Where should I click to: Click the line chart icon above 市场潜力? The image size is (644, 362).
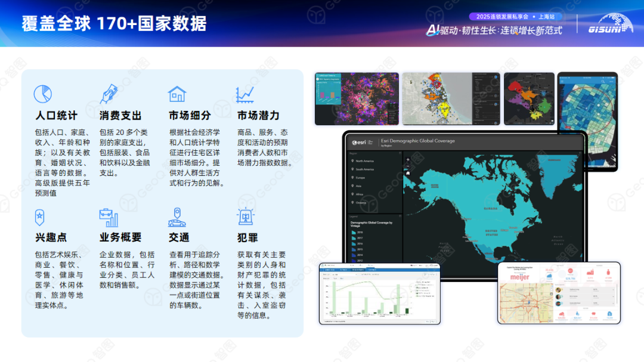pyautogui.click(x=245, y=94)
